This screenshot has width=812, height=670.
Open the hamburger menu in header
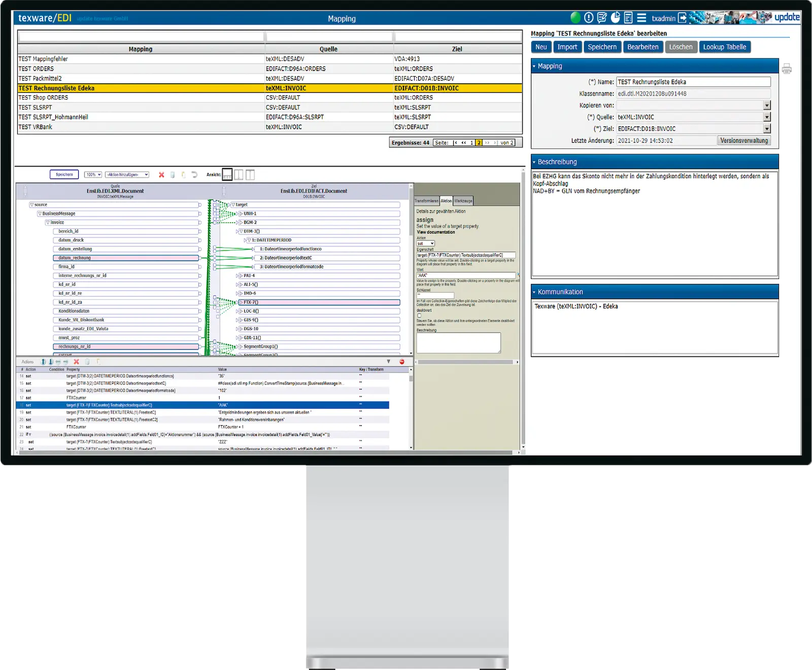642,18
